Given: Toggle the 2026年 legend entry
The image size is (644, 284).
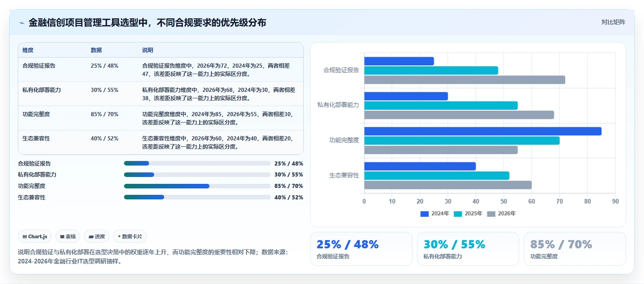Looking at the screenshot, I should pos(502,214).
